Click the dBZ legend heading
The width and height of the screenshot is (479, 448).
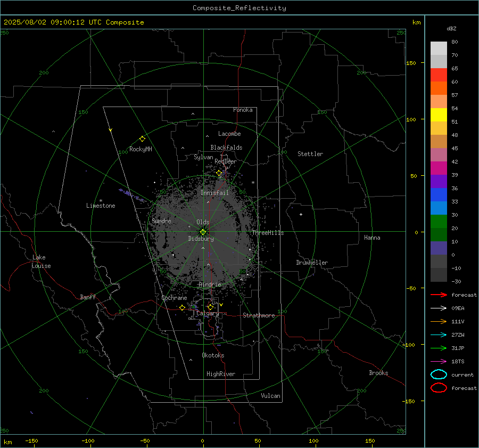[x=451, y=28]
